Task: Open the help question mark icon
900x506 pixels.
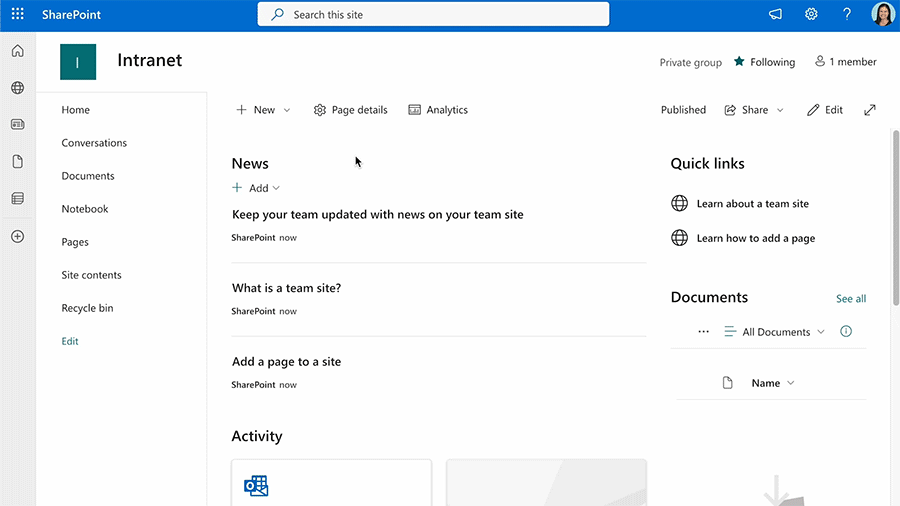Action: tap(847, 14)
